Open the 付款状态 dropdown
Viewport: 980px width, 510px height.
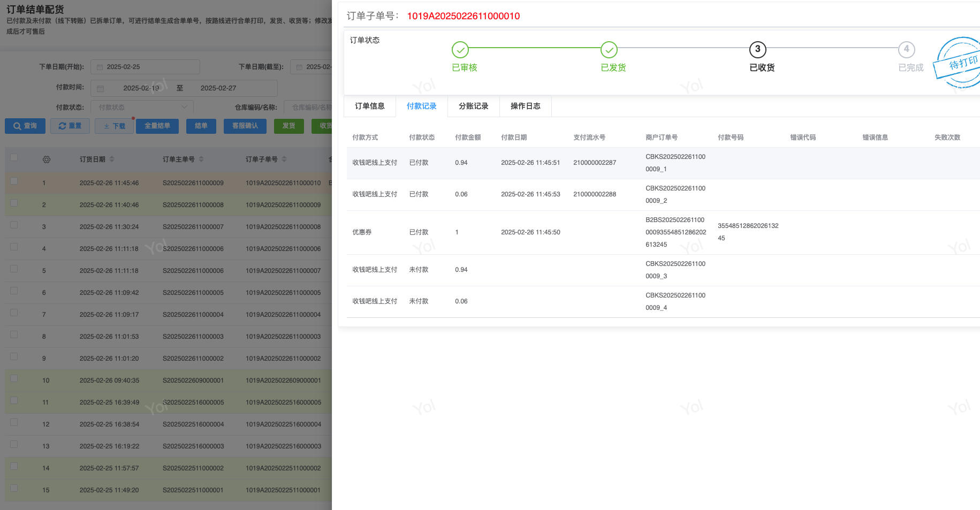142,107
